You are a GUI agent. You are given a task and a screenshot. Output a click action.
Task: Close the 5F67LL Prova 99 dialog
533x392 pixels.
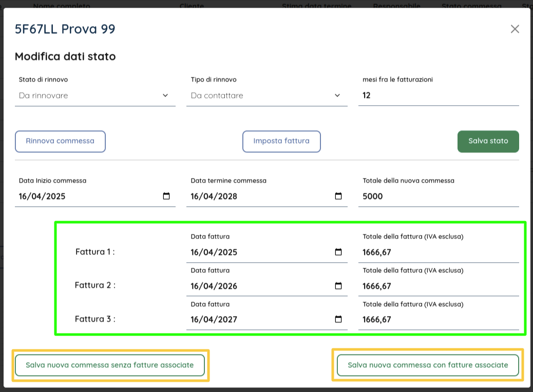[515, 29]
